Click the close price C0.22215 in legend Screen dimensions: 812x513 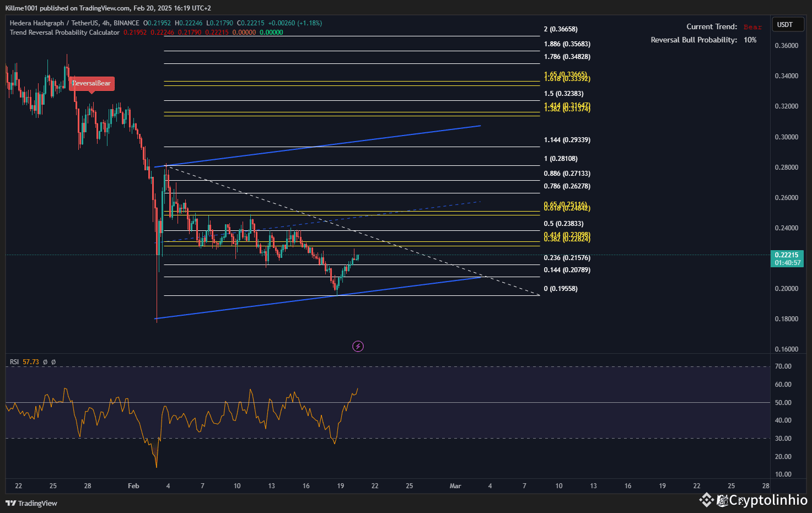pos(251,23)
